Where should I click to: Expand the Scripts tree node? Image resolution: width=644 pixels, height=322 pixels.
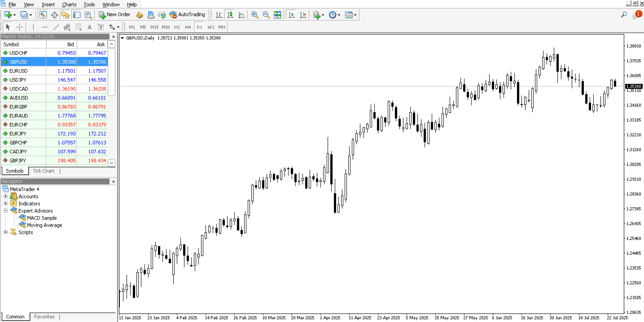(6, 232)
